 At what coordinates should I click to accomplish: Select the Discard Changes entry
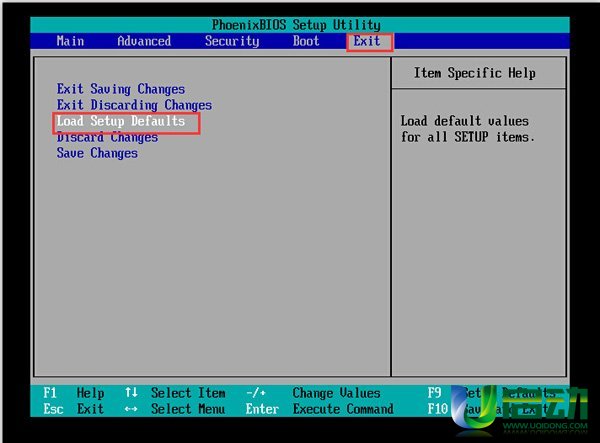(108, 137)
